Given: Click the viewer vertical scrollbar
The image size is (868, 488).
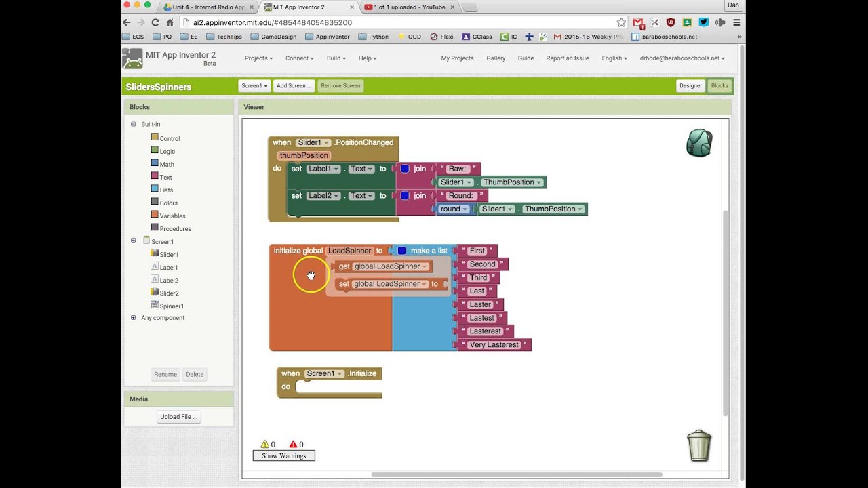Looking at the screenshot, I should click(x=725, y=312).
